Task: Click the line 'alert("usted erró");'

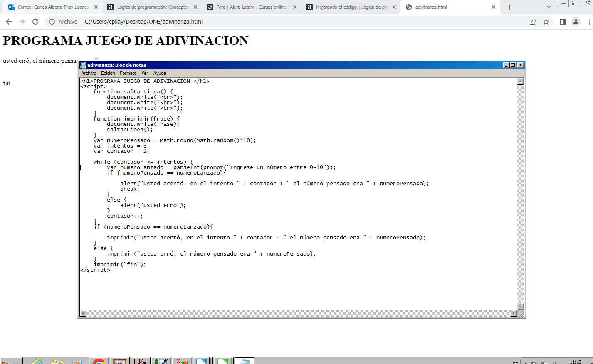Action: tap(153, 205)
